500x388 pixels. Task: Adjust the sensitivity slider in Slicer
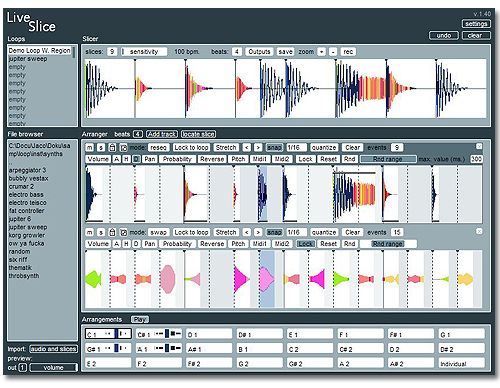pos(144,52)
